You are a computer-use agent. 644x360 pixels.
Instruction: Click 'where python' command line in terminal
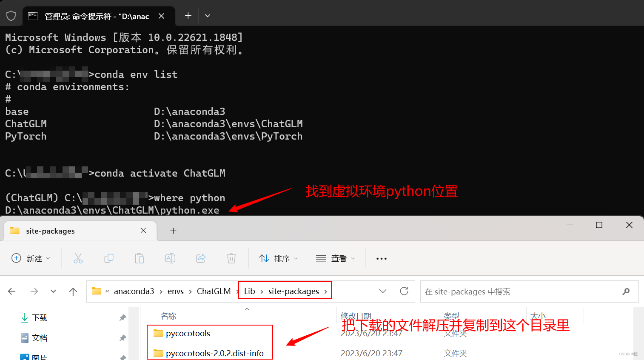point(190,198)
